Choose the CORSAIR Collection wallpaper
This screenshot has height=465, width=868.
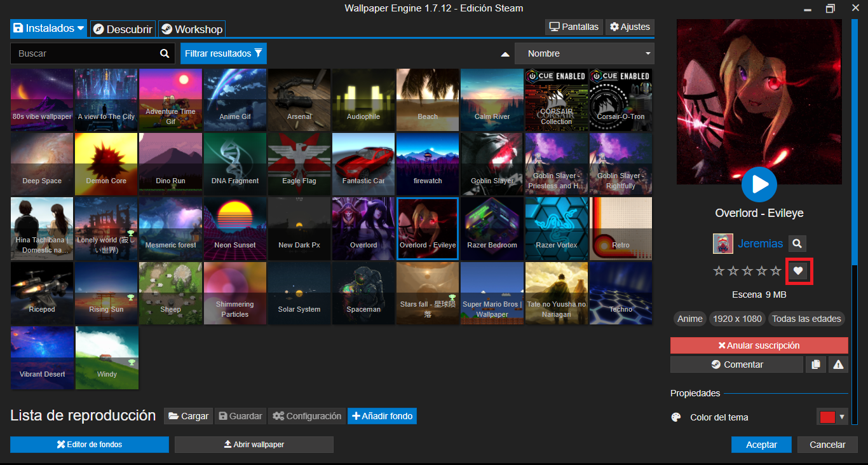click(x=557, y=99)
